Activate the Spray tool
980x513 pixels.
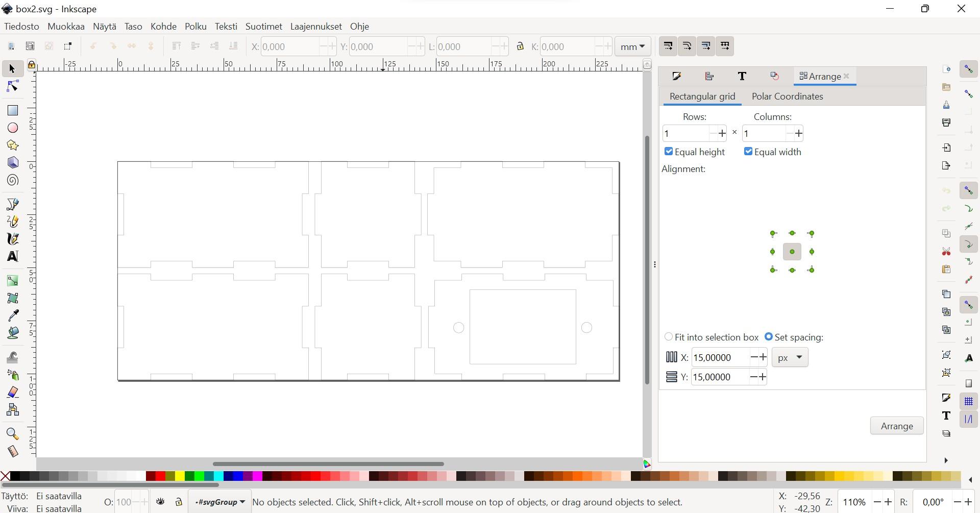12,375
